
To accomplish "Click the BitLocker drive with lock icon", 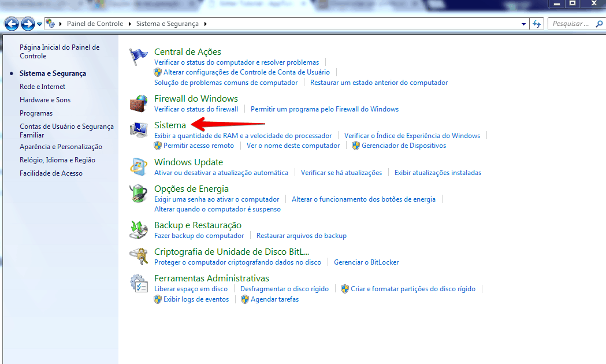I will [139, 256].
